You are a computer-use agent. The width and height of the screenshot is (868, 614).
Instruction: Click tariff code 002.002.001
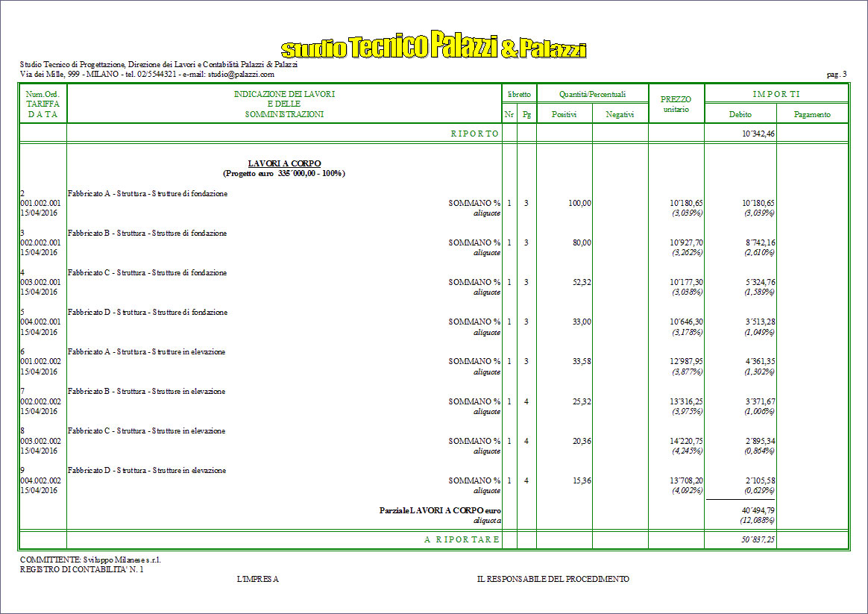coord(40,242)
